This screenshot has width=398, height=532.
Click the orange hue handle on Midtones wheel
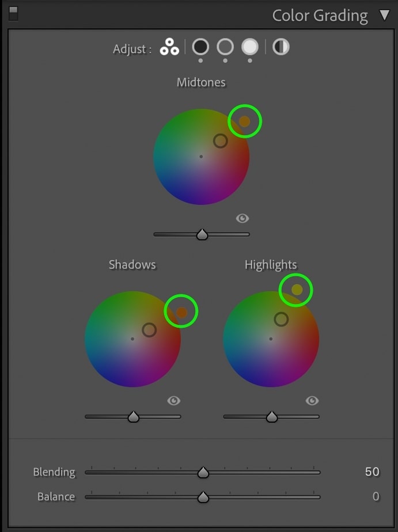click(x=245, y=121)
